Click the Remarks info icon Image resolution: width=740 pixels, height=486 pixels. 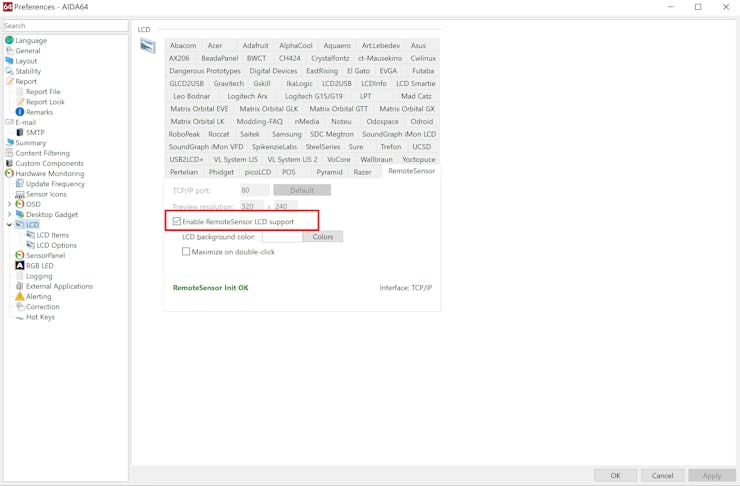(20, 112)
